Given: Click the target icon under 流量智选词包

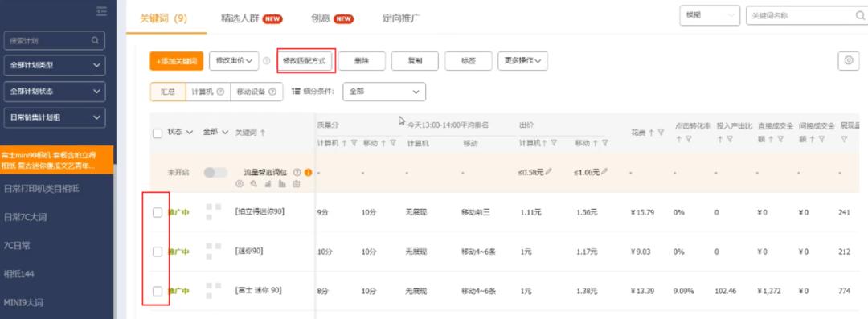Looking at the screenshot, I should 240,183.
